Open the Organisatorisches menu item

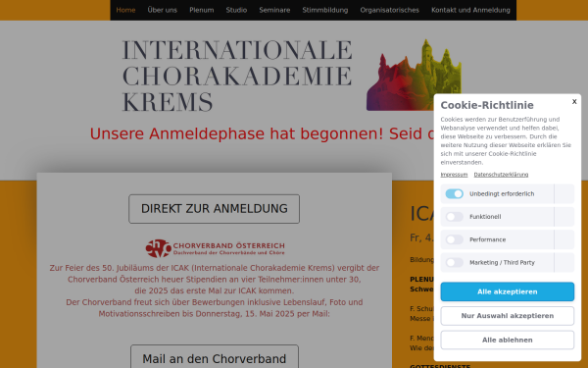point(390,10)
